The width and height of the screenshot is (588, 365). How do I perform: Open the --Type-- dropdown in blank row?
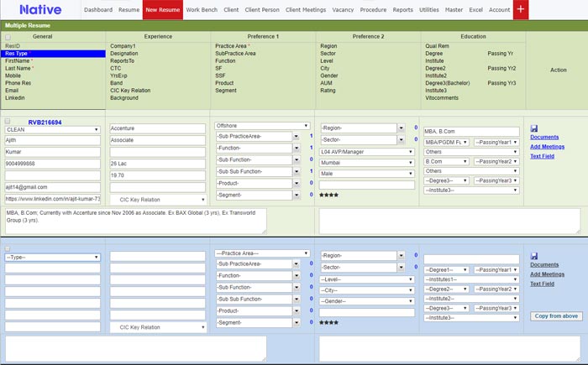pyautogui.click(x=52, y=258)
